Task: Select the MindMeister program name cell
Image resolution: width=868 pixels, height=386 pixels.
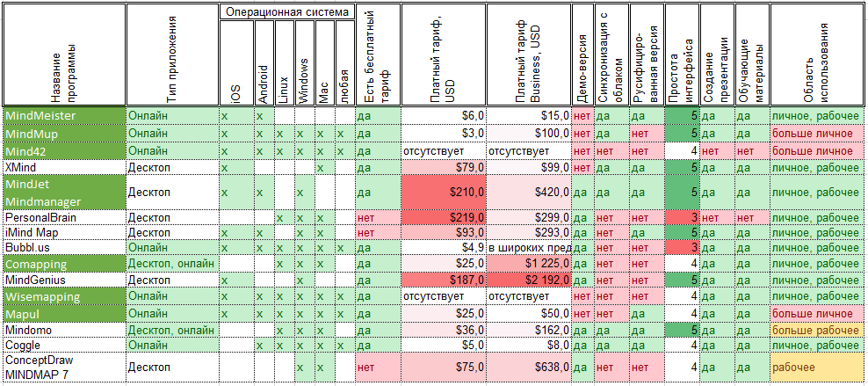Action: (64, 116)
